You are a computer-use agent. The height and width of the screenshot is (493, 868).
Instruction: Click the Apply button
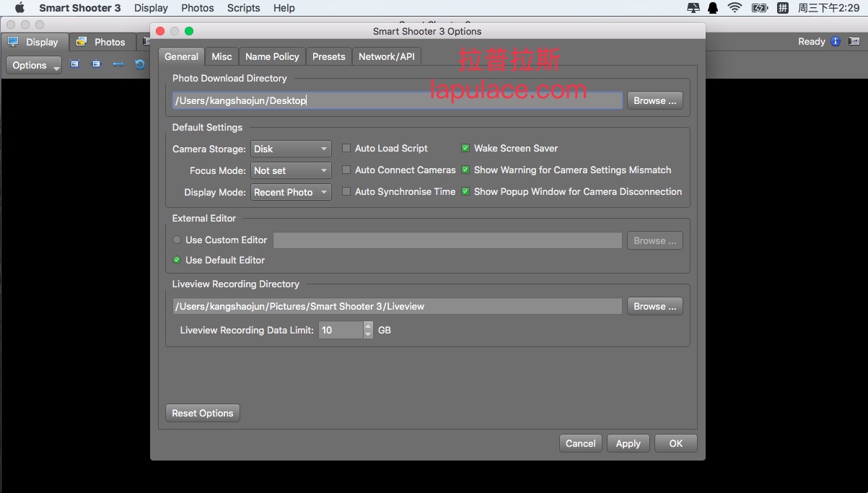click(x=628, y=443)
